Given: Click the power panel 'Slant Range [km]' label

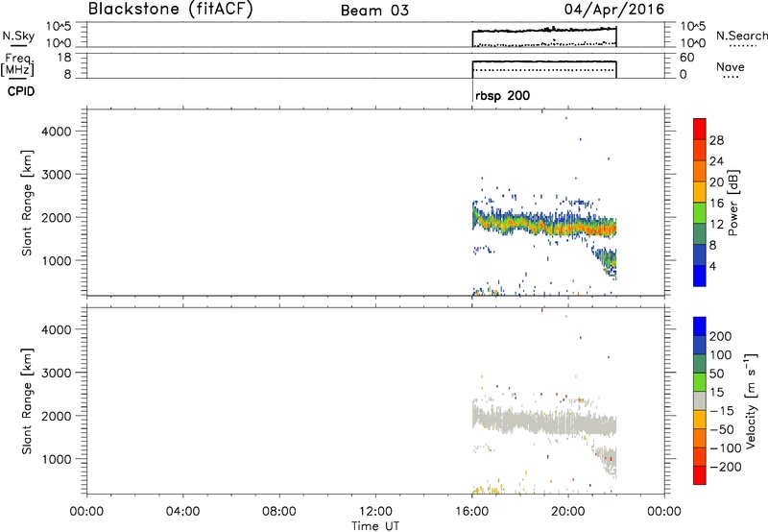Looking at the screenshot, I should tap(27, 203).
